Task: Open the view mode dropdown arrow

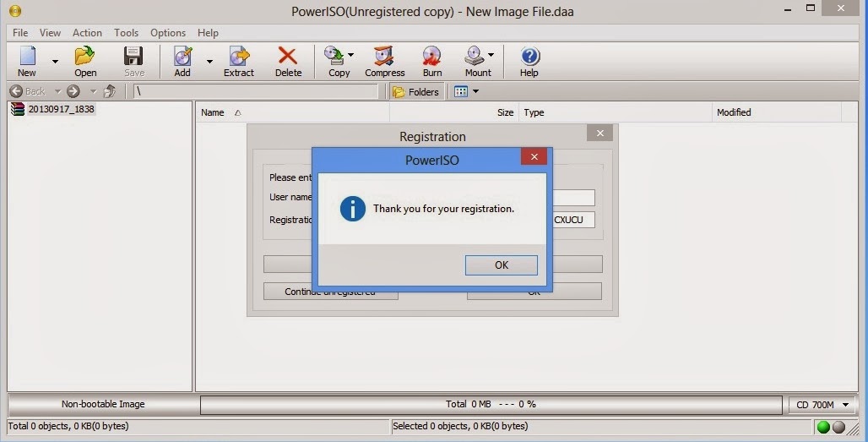Action: pyautogui.click(x=475, y=91)
